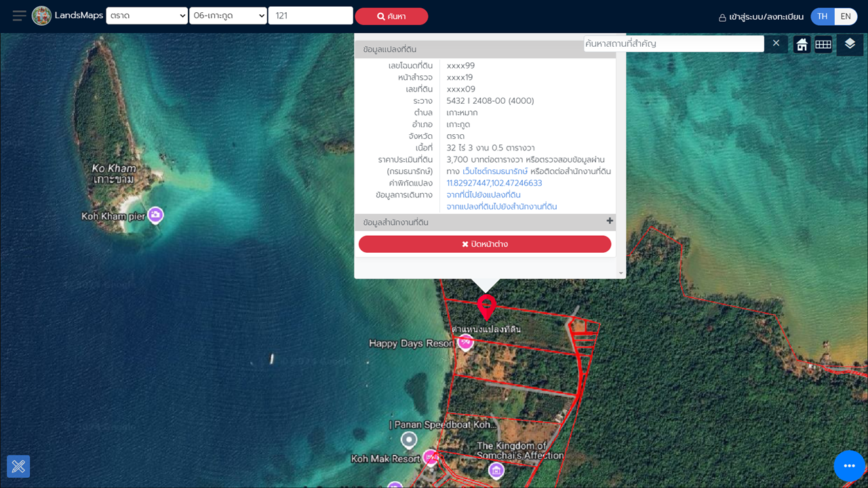Click the Koh Kham pier camera marker
Viewport: 868px width, 488px height.
[x=156, y=216]
